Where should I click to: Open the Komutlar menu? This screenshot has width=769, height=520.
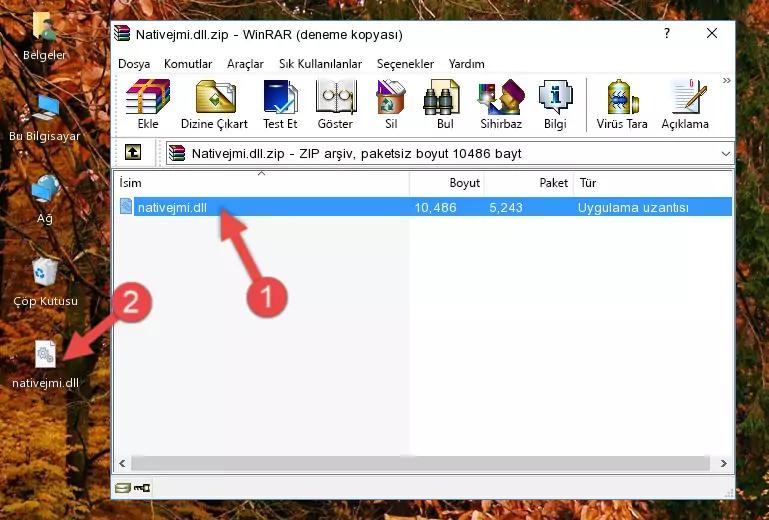(x=188, y=64)
